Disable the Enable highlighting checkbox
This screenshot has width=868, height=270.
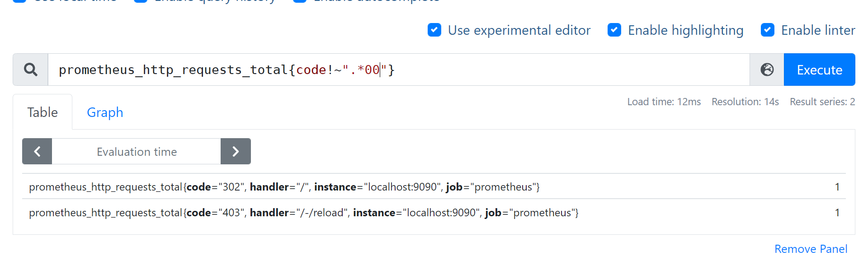click(x=614, y=30)
